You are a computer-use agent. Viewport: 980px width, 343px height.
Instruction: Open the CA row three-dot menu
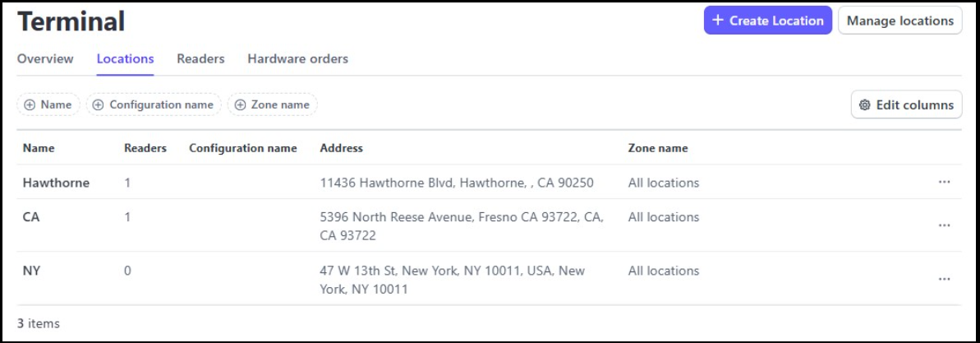944,225
